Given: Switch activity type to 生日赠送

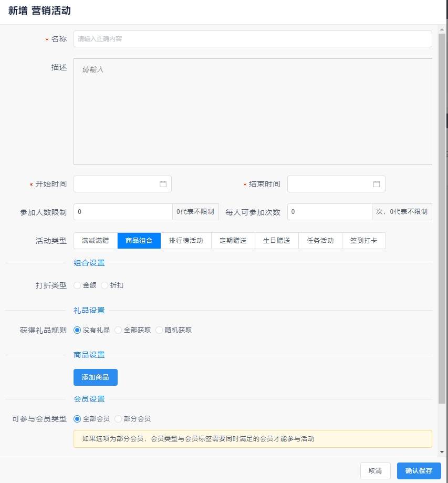Looking at the screenshot, I should (276, 241).
